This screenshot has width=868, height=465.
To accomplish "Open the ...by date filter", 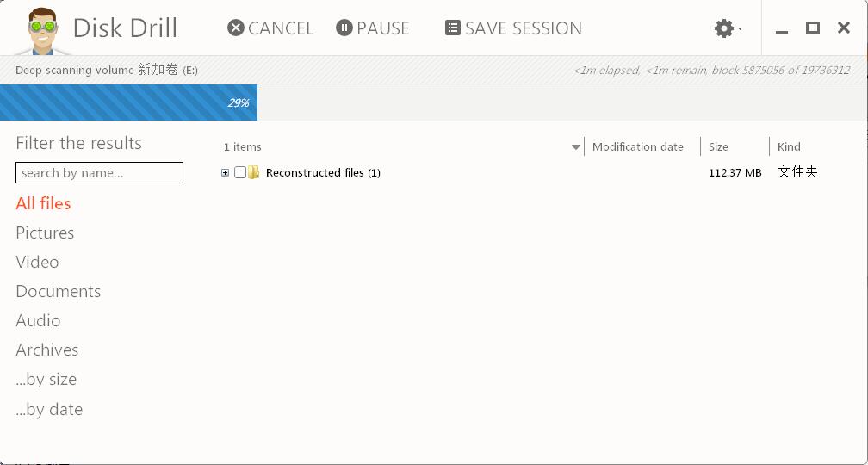I will point(49,410).
